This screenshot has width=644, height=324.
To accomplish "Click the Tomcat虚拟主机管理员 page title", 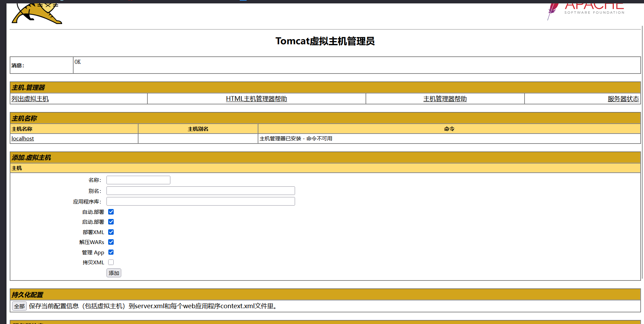I will tap(325, 41).
